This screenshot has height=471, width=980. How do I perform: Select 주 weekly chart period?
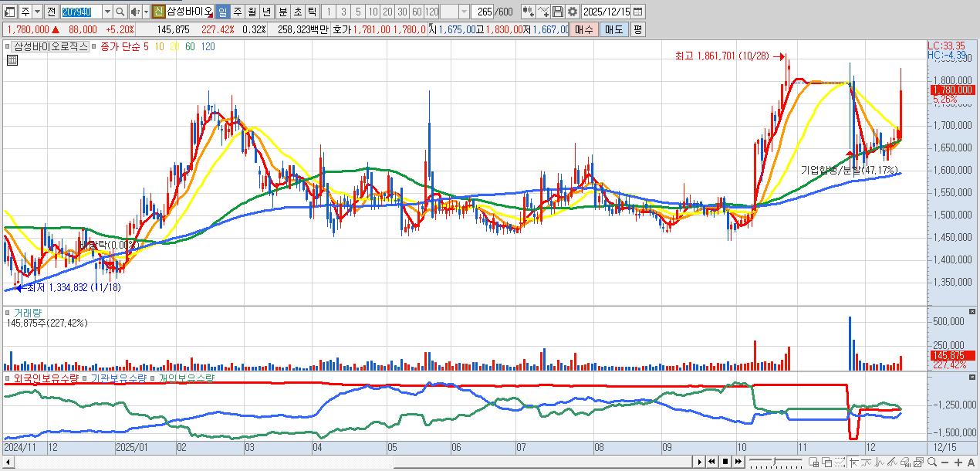tap(237, 12)
